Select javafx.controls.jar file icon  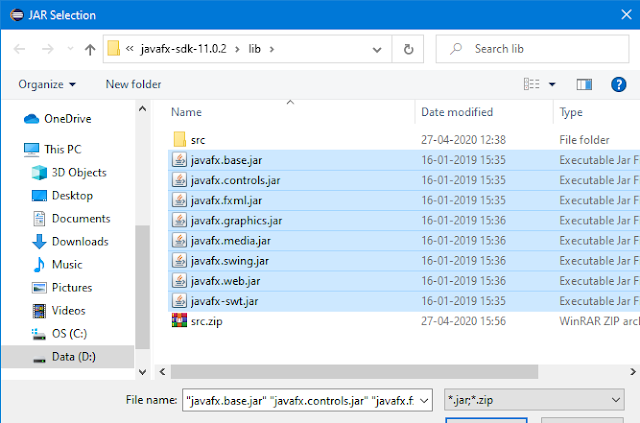(179, 180)
